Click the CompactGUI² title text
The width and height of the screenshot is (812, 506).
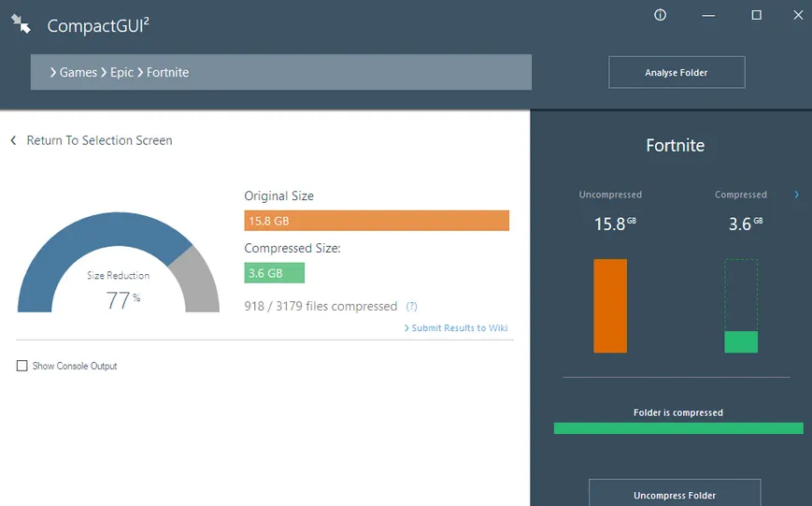coord(98,25)
